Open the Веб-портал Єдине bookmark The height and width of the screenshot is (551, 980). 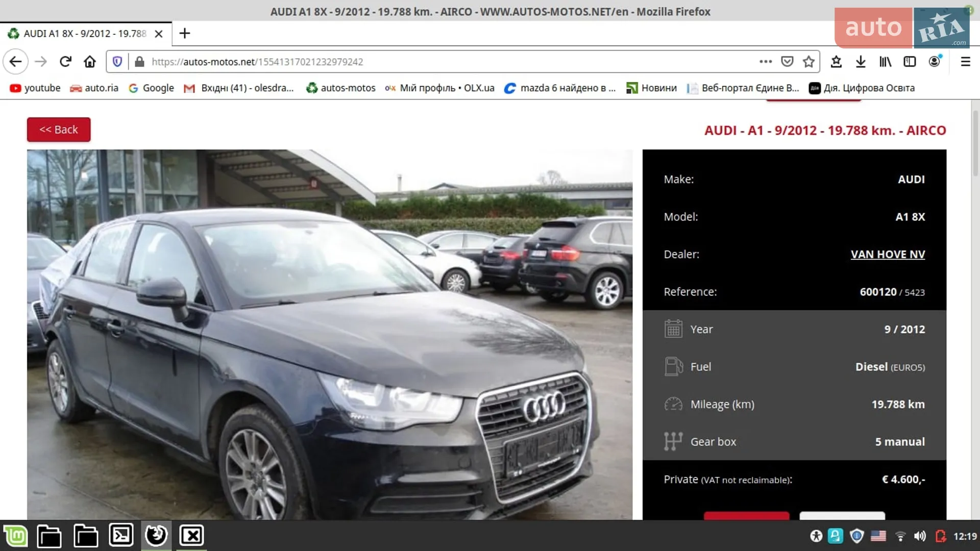click(x=743, y=88)
